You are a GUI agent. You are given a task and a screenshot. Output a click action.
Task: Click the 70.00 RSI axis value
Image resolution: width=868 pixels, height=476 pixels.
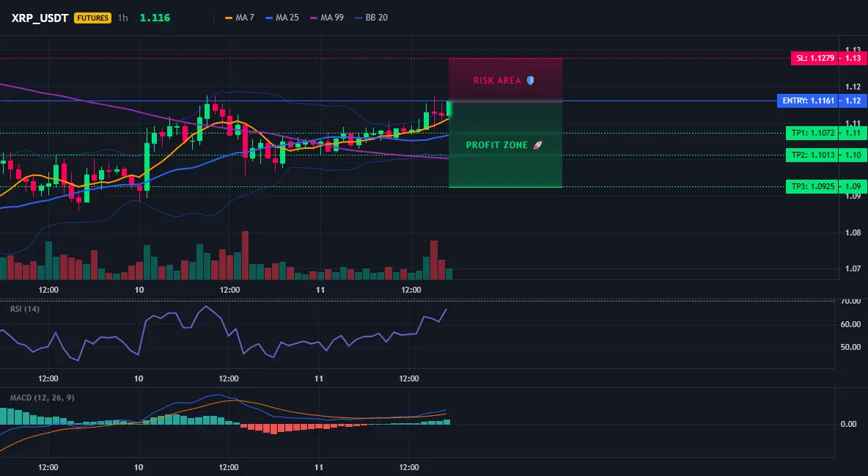click(851, 301)
